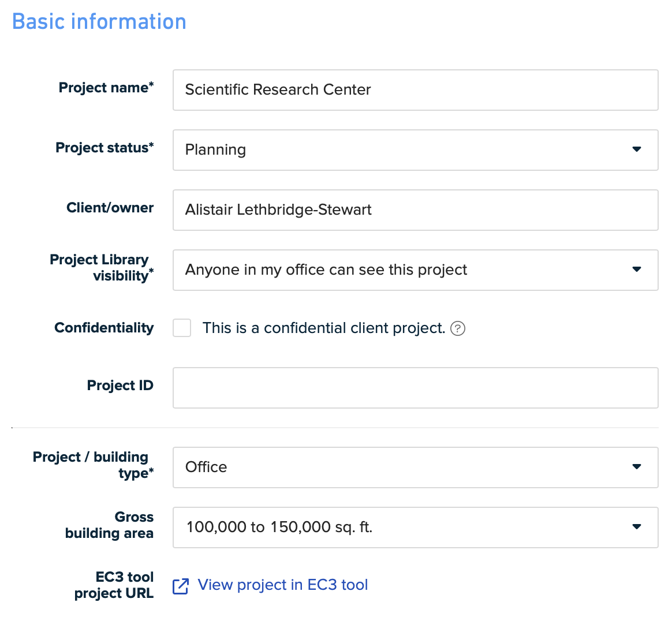Click the Basic information heading
This screenshot has width=672, height=621.
pos(99,21)
